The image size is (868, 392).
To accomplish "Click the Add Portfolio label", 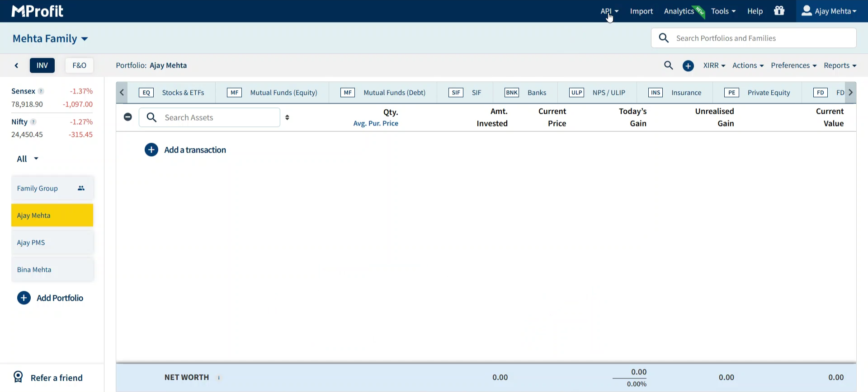I will click(x=60, y=298).
